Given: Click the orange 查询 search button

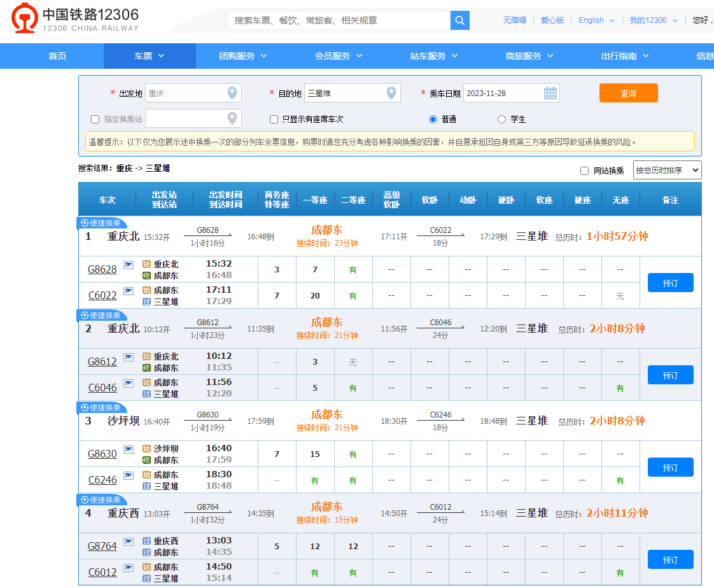Looking at the screenshot, I should 628,93.
